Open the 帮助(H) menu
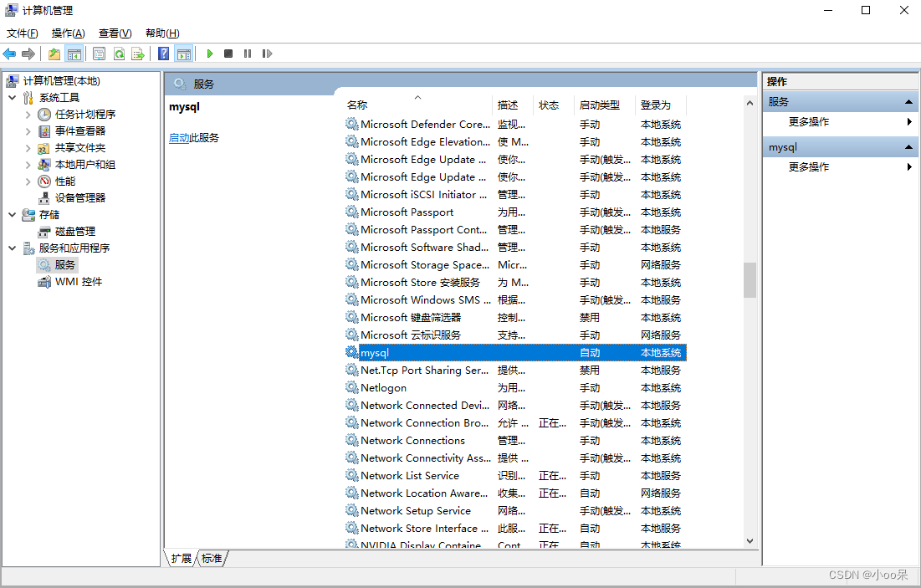 pos(163,33)
